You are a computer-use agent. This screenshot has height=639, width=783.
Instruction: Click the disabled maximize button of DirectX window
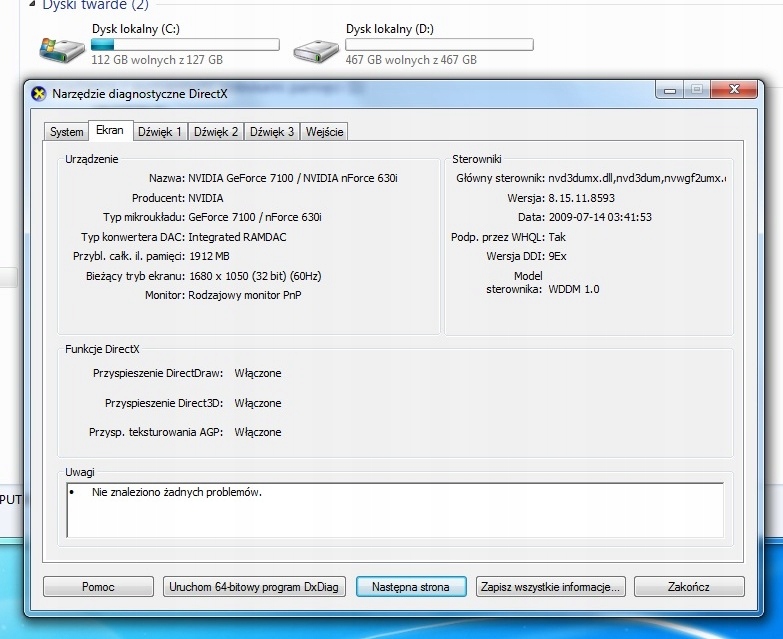point(697,90)
